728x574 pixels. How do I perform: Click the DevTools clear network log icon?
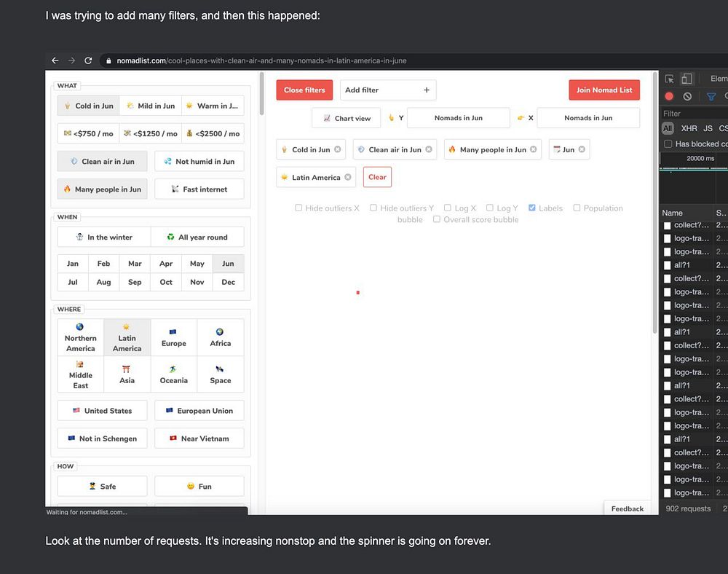[x=687, y=96]
